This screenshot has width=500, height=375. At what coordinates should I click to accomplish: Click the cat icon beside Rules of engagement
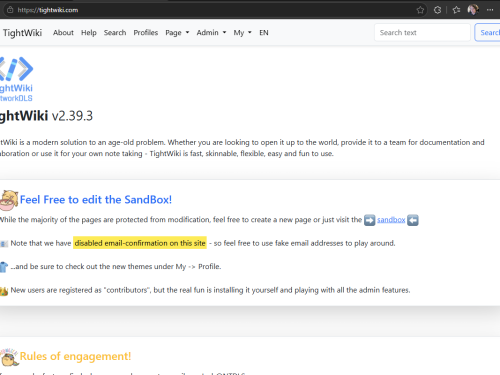(x=9, y=357)
